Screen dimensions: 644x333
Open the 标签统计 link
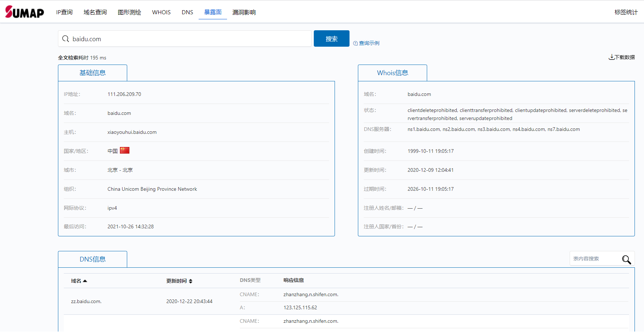point(626,12)
